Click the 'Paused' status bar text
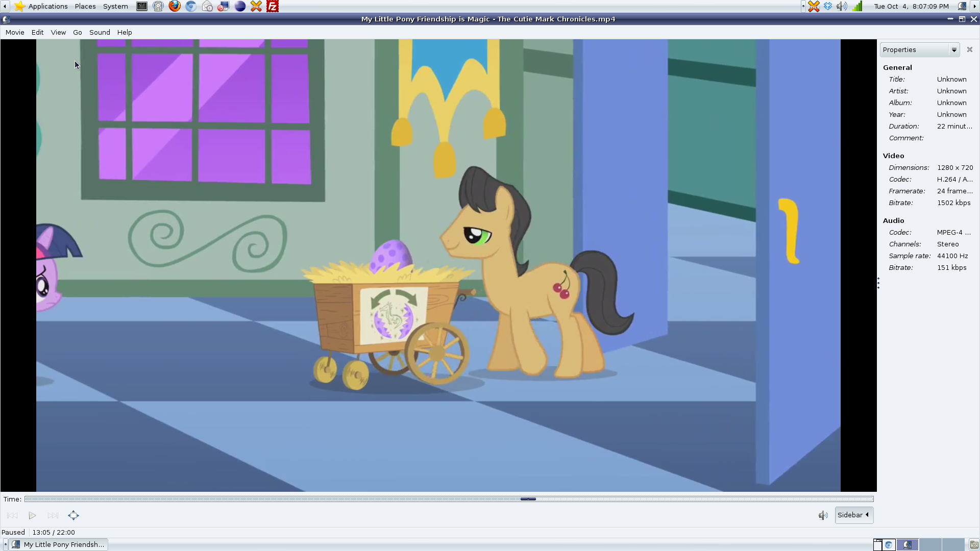The height and width of the screenshot is (551, 980). point(13,532)
